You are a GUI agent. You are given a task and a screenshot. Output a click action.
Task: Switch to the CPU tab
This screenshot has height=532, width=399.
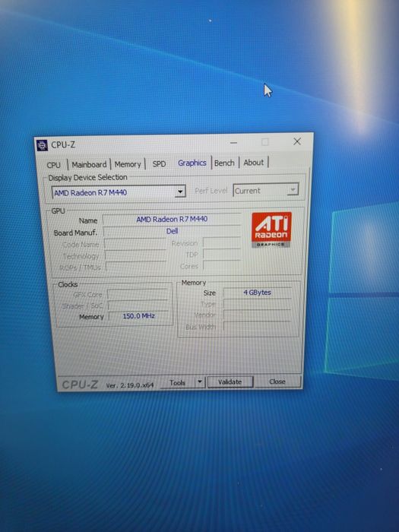tap(54, 165)
